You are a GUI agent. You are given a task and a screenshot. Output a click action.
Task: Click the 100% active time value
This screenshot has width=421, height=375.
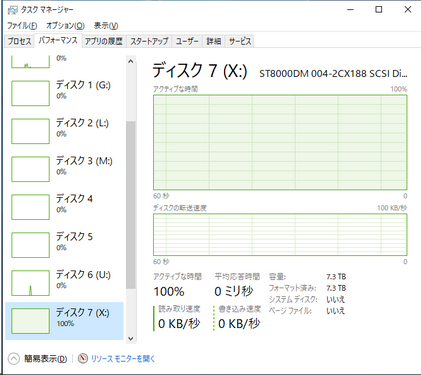pyautogui.click(x=169, y=292)
